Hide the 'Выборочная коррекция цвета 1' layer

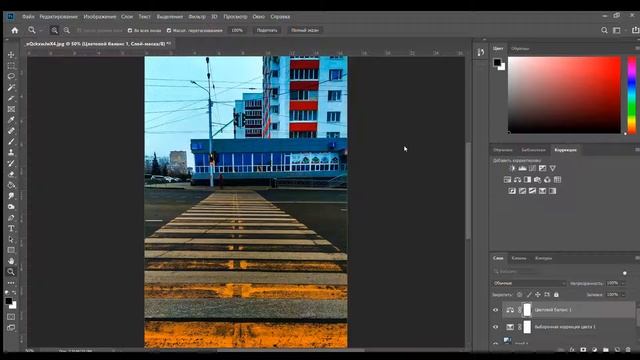[496, 327]
